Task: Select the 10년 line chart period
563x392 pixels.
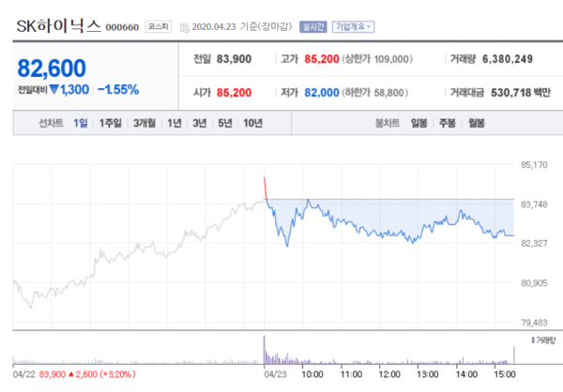Action: [252, 123]
